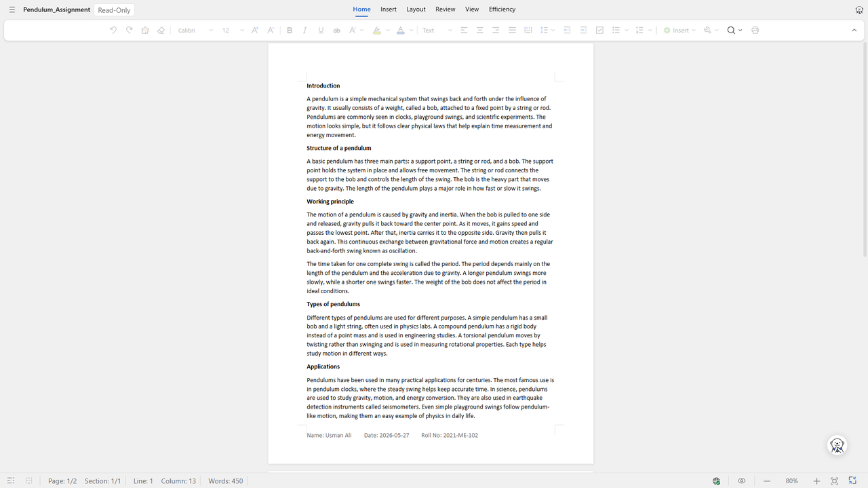The width and height of the screenshot is (868, 488).
Task: Align text right
Action: pyautogui.click(x=496, y=31)
